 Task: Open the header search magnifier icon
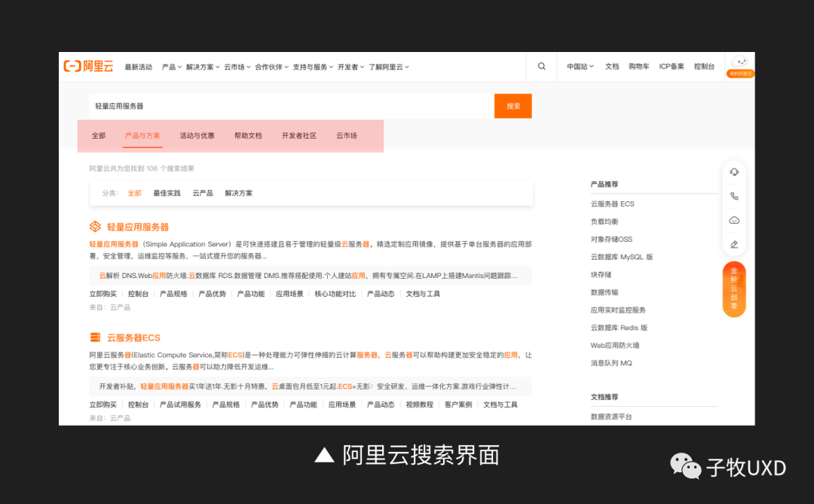tap(541, 66)
